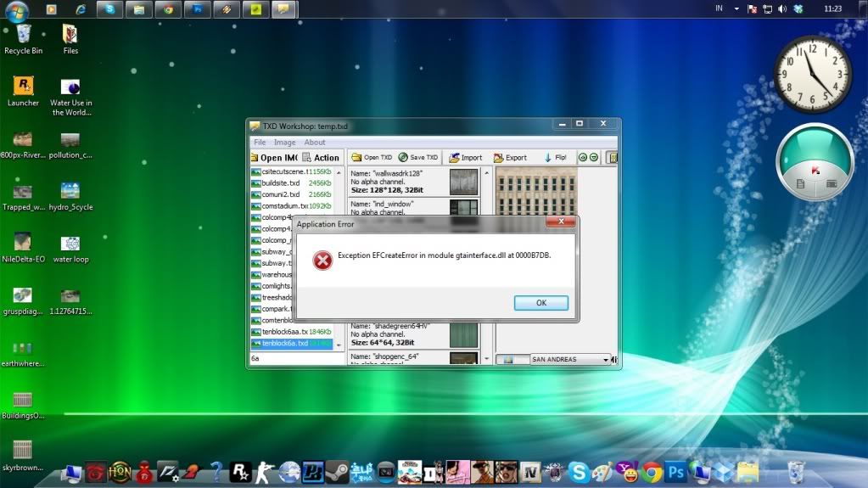This screenshot has height=488, width=868.
Task: Click the Rockstar 'R' icon in the dock
Action: (240, 472)
